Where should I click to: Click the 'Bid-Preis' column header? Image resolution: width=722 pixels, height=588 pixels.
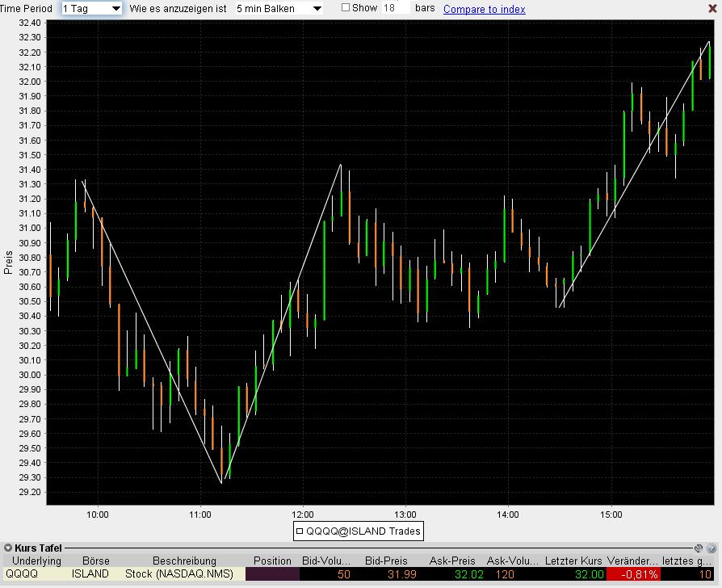(386, 561)
